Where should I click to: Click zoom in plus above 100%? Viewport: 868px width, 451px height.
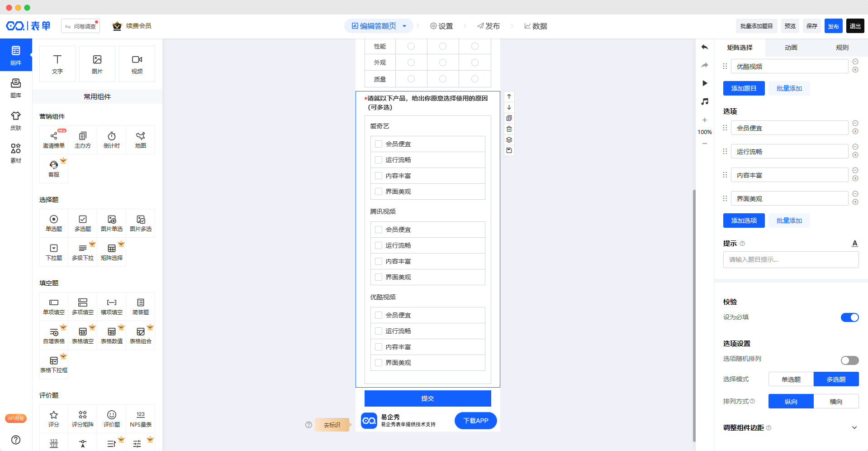[x=705, y=120]
